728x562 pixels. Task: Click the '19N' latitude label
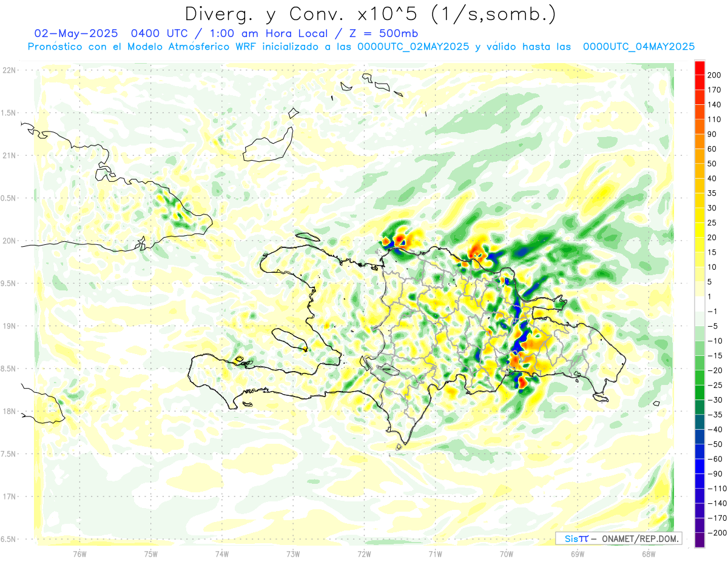[x=9, y=326]
